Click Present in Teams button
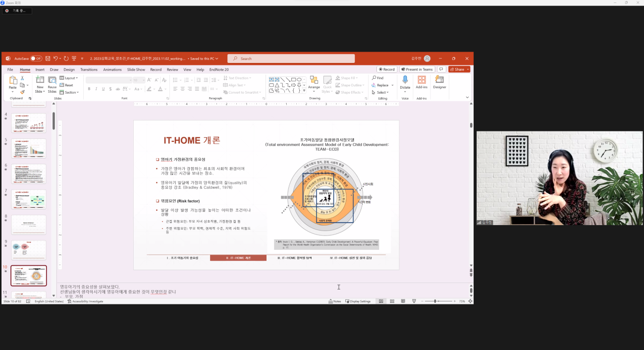The width and height of the screenshot is (644, 350). point(417,69)
